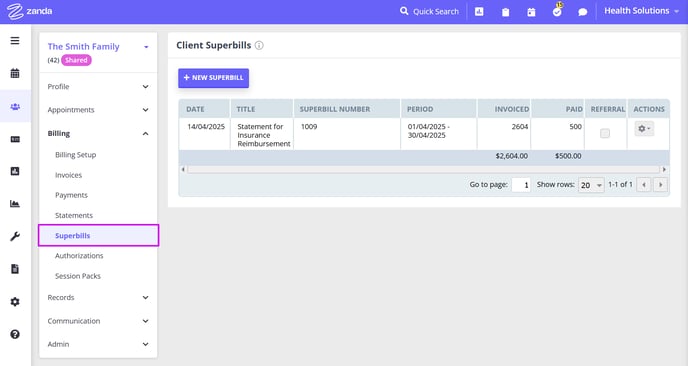688x366 pixels.
Task: Open the reports chart icon in sidebar
Action: pyautogui.click(x=15, y=204)
